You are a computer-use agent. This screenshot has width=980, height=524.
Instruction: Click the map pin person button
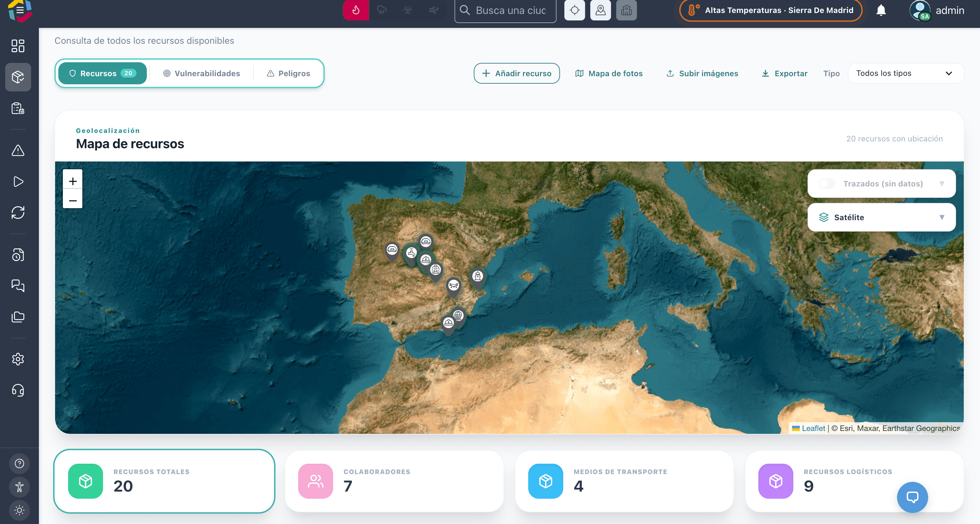tap(600, 10)
